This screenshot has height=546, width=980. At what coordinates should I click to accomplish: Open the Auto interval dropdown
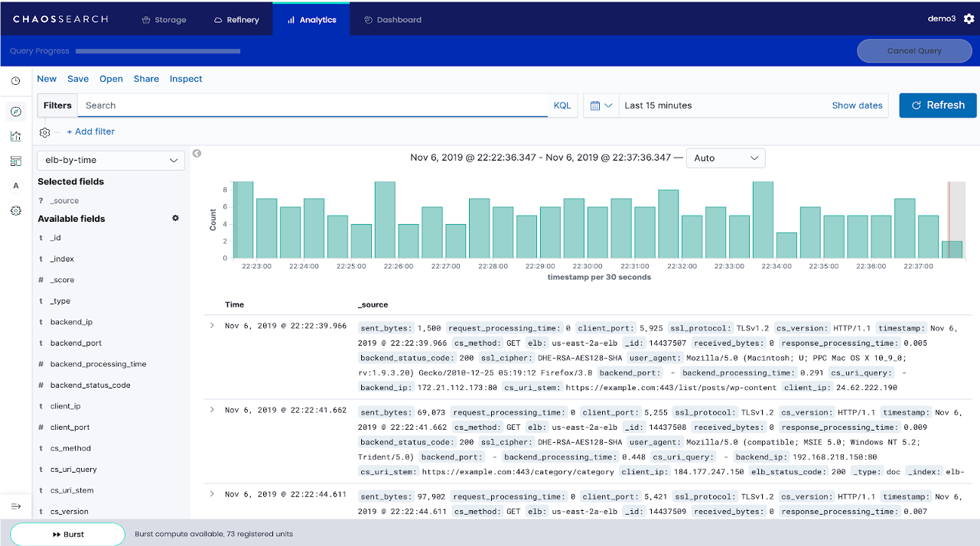pos(725,158)
